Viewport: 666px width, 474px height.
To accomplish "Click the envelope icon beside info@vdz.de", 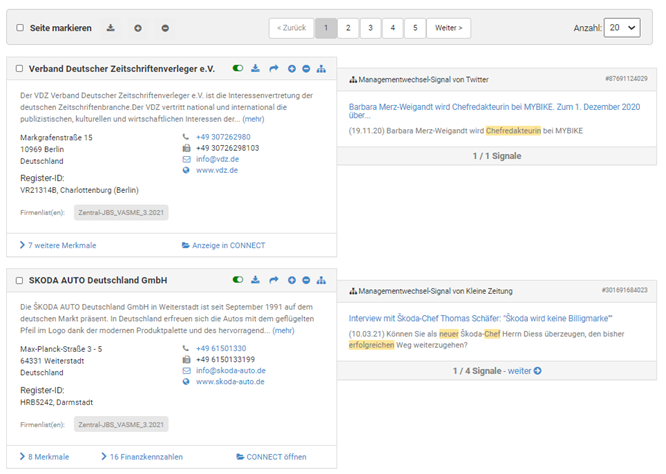I will [x=186, y=159].
